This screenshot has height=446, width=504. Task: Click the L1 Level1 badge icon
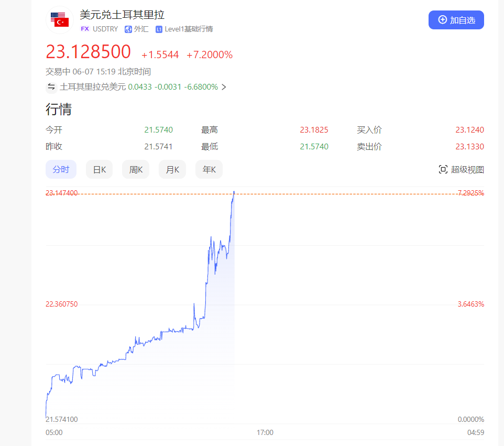pos(159,29)
